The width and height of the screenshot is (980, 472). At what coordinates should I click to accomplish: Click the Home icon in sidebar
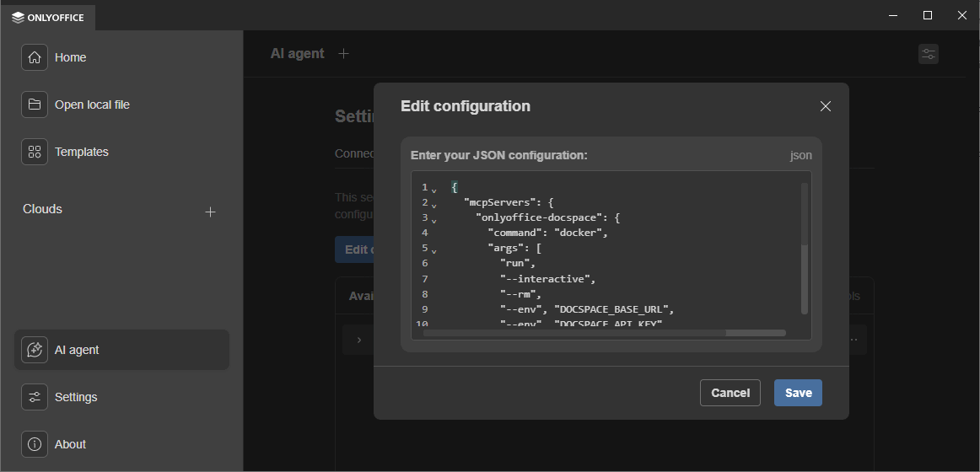(x=35, y=57)
